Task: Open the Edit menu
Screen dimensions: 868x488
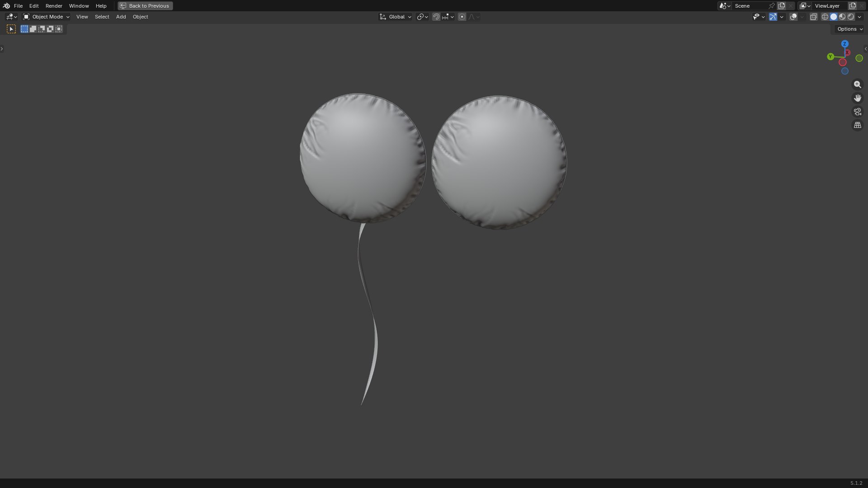Action: (x=34, y=6)
